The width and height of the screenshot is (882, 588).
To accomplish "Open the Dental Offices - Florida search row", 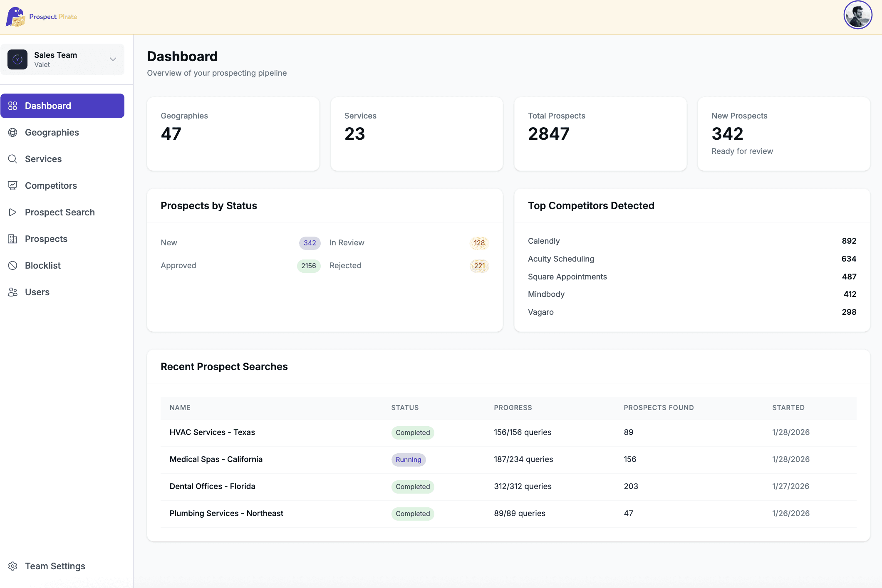I will point(213,486).
